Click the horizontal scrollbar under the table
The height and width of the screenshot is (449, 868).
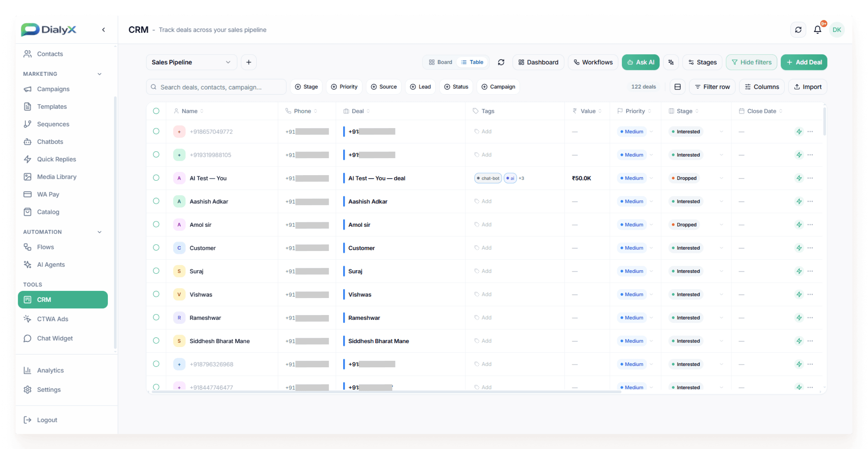point(386,392)
